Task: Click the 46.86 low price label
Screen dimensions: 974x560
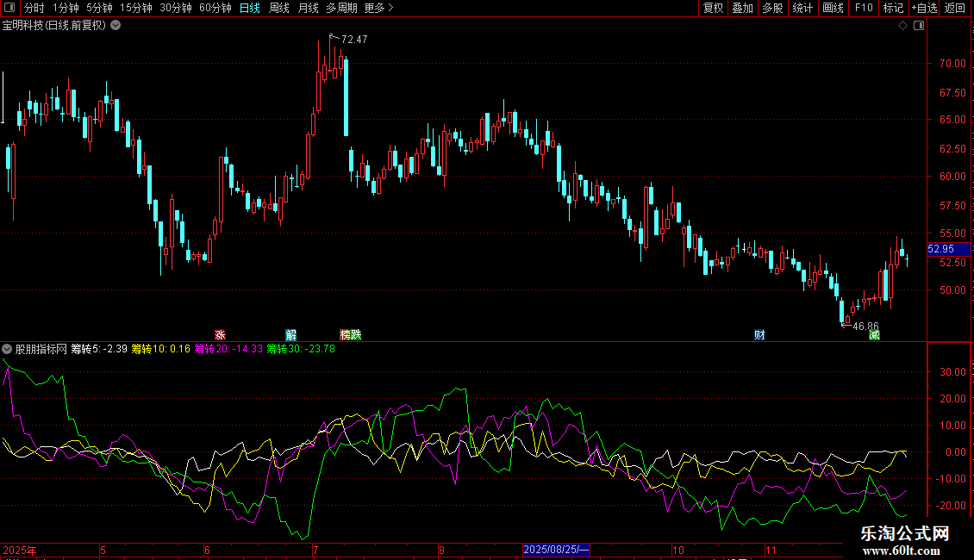Action: coord(866,326)
